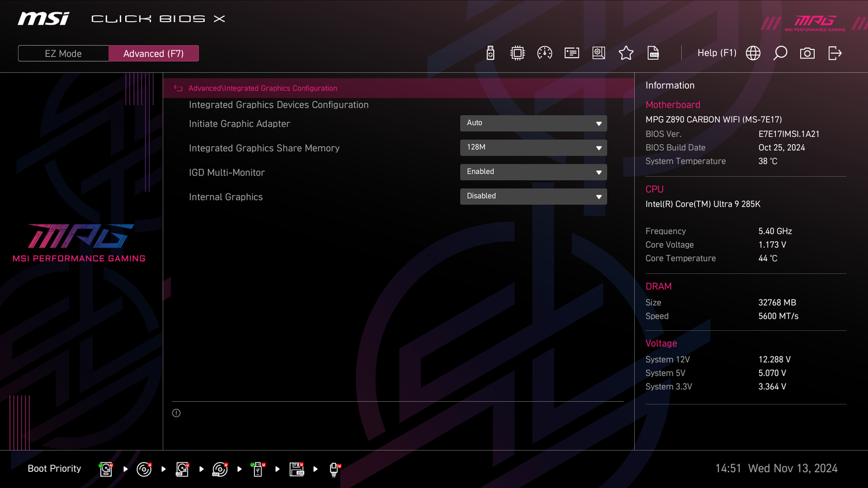Open Integrated Graphics Share Memory 128M dropdown
Viewport: 868px width, 488px height.
(533, 147)
